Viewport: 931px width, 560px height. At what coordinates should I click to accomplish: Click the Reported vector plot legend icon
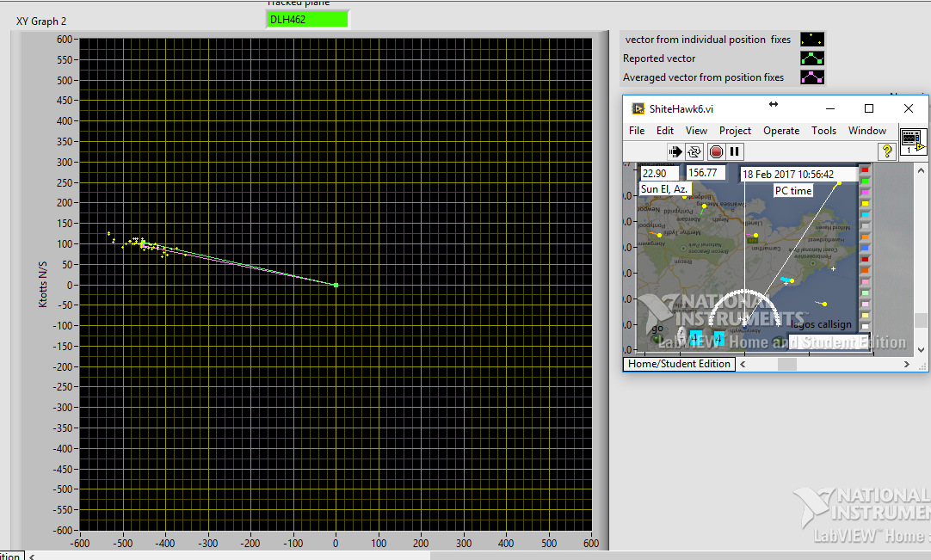point(812,58)
